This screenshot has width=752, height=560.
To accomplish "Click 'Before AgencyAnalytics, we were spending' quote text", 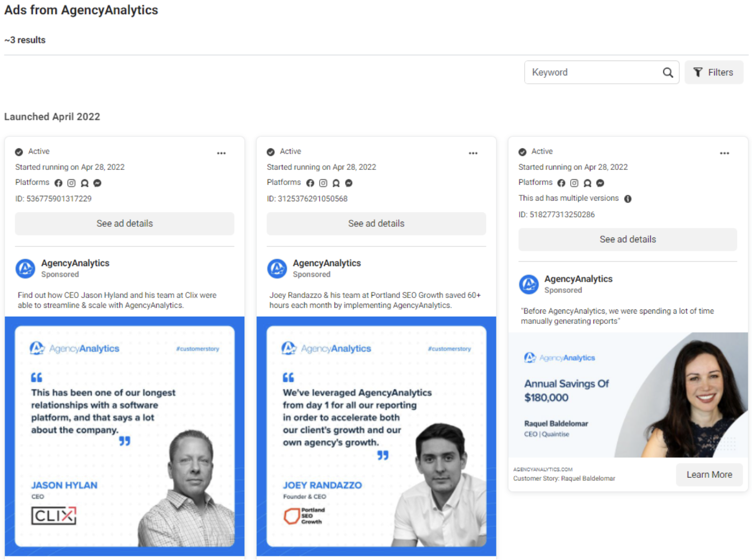I will [x=617, y=316].
